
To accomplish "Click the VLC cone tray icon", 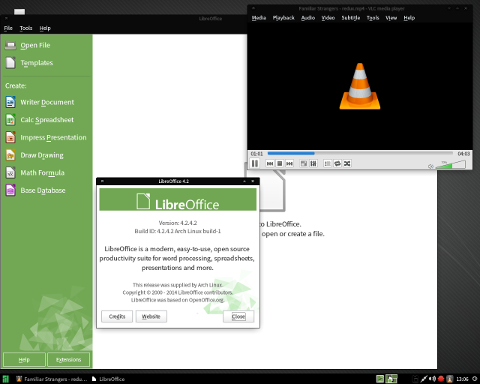I will [x=449, y=379].
